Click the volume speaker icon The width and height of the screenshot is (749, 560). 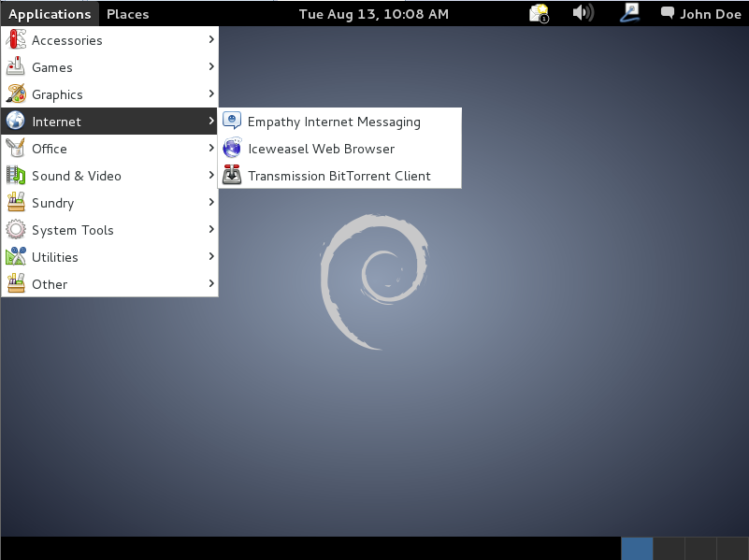pos(583,13)
